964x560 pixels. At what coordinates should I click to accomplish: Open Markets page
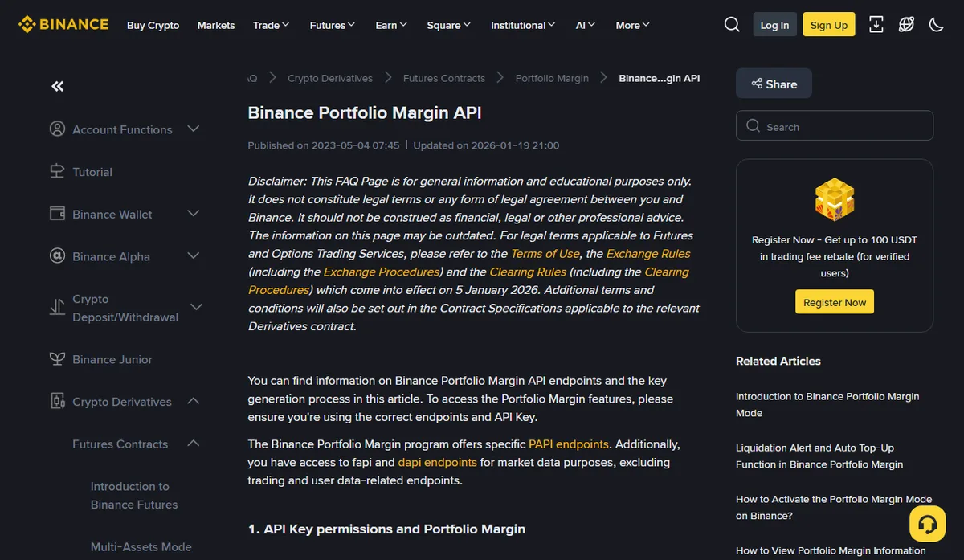coord(216,25)
